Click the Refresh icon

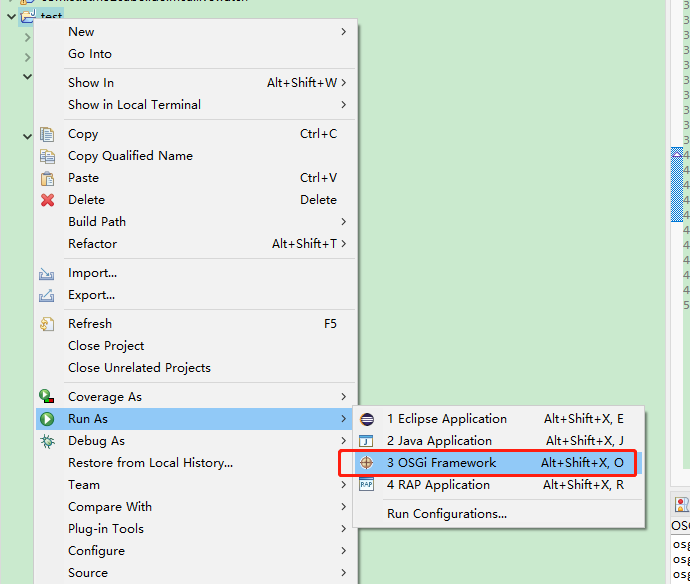[47, 324]
